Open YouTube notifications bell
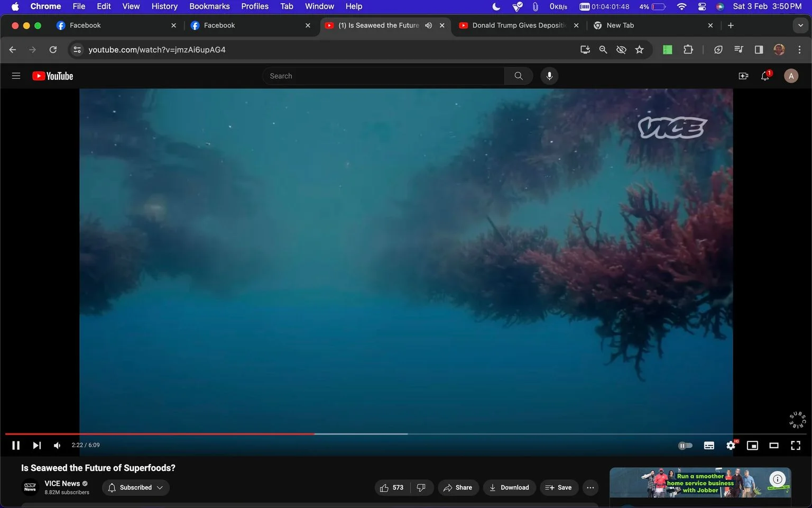812x508 pixels. coord(765,76)
